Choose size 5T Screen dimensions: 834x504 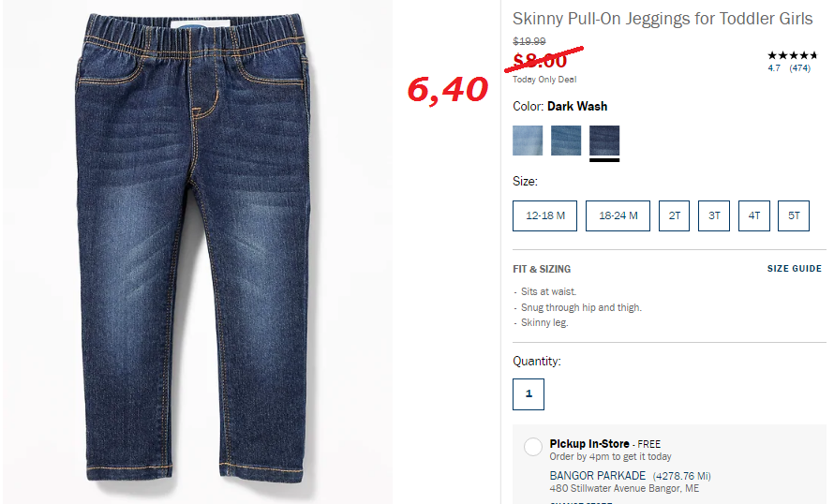coord(794,215)
